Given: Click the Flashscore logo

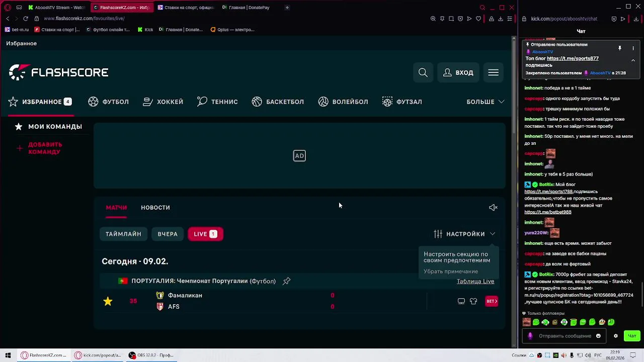Looking at the screenshot, I should click(x=58, y=72).
